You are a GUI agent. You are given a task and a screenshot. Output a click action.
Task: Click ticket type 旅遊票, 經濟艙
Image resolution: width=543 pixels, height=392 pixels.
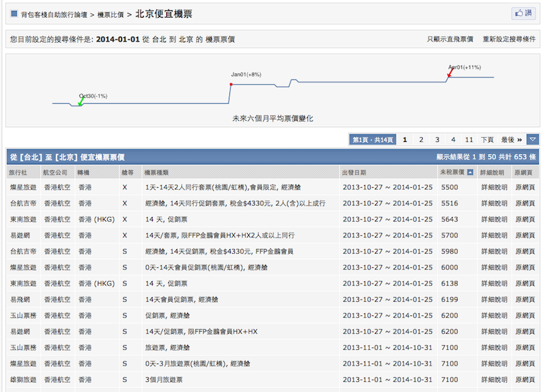167,347
